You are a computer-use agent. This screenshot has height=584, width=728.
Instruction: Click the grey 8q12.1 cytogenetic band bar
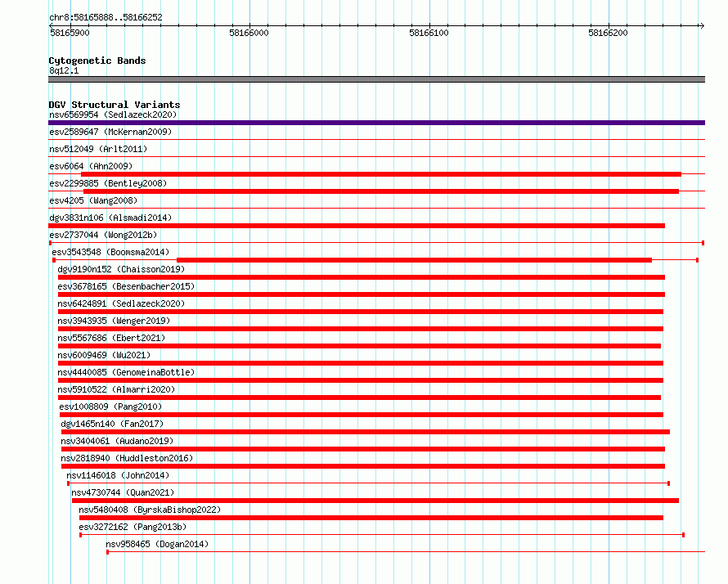(376, 79)
